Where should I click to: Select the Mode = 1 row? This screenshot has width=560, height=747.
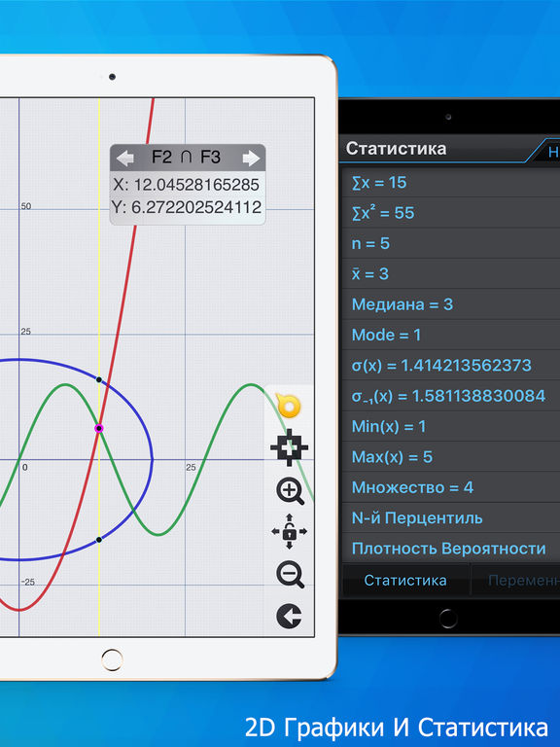click(451, 335)
